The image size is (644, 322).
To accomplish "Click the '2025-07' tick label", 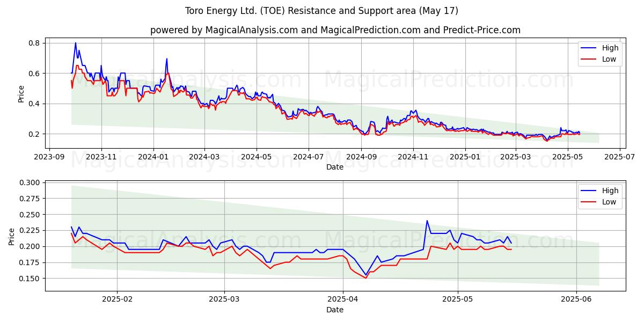I will point(619,157).
